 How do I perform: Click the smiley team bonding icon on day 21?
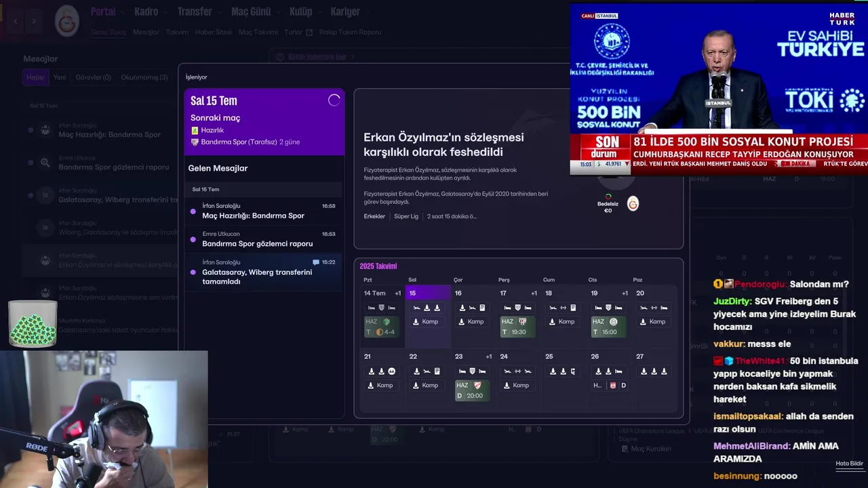click(391, 371)
